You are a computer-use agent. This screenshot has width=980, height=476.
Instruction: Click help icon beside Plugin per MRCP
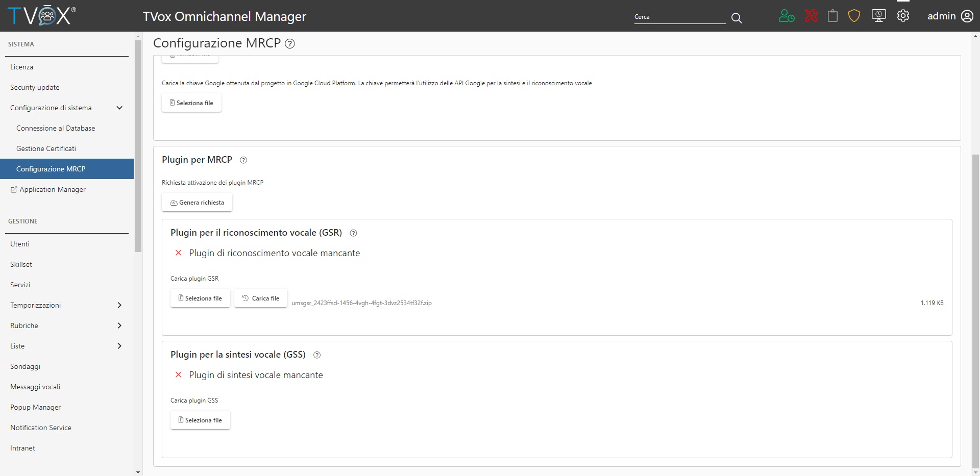coord(243,160)
